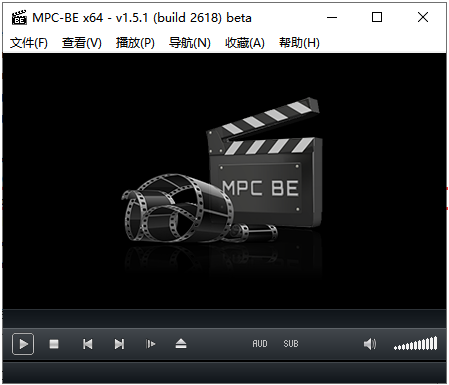Image resolution: width=449 pixels, height=385 pixels.
Task: Click the seek bar above playback controls
Action: point(224,319)
